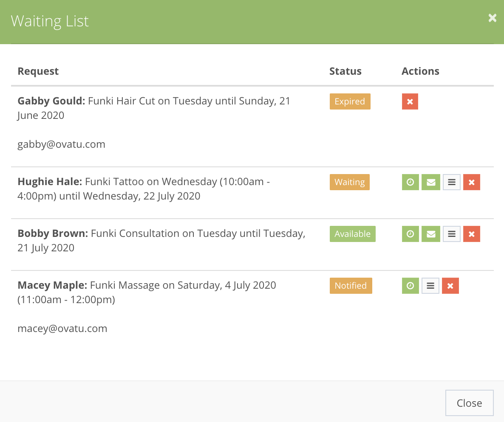The height and width of the screenshot is (422, 504).
Task: Dismiss the Waiting List dialog with the X icon
Action: (x=492, y=18)
